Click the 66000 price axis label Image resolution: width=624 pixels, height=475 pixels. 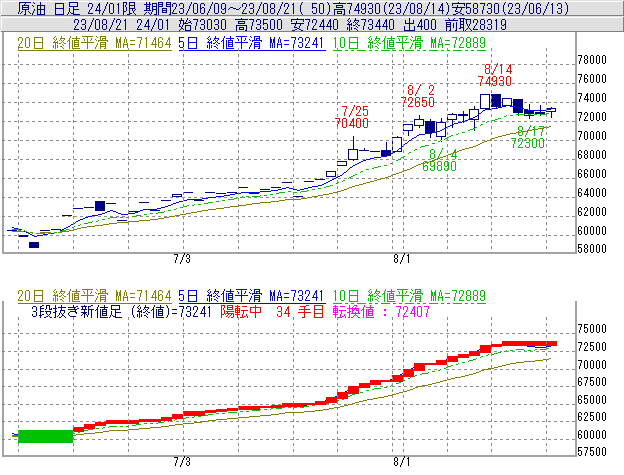(592, 174)
